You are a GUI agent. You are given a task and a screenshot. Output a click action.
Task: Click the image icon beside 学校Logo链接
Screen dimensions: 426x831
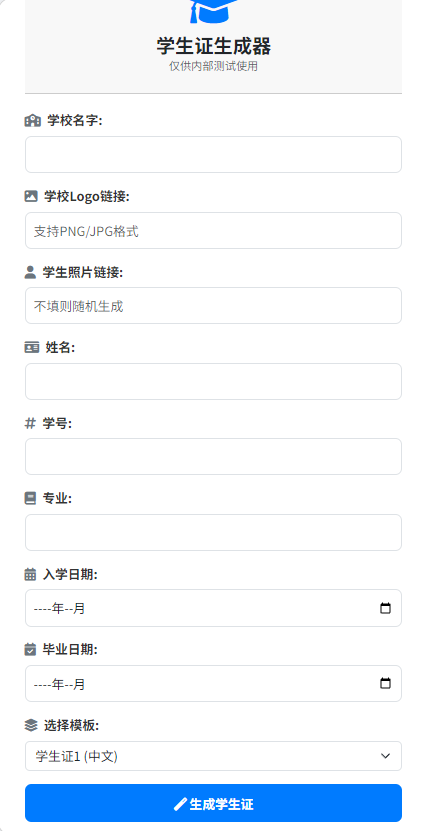coord(31,196)
